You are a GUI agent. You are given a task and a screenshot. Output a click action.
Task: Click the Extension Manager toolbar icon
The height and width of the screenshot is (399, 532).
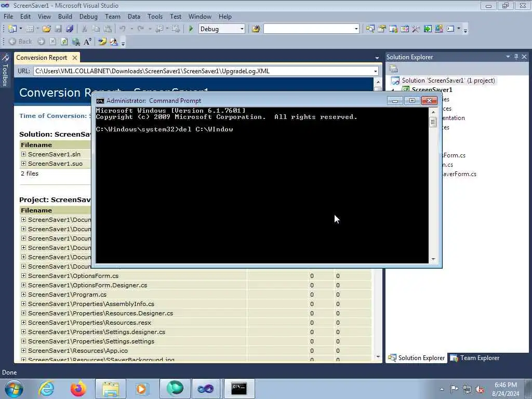438,29
